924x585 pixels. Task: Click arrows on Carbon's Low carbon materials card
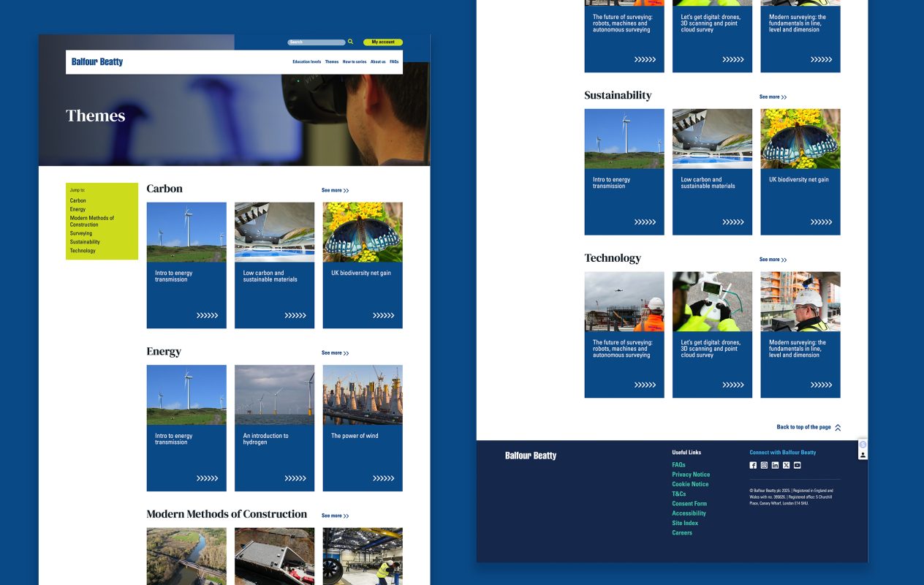[295, 316]
